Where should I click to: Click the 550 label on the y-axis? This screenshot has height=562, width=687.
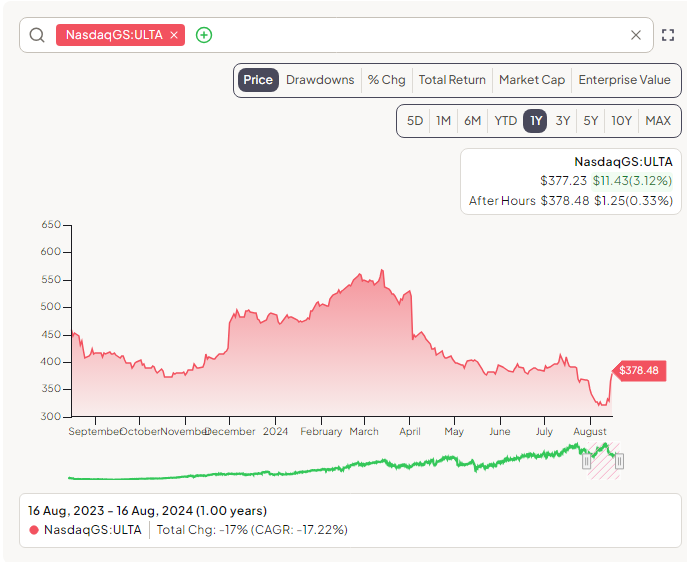pos(51,279)
